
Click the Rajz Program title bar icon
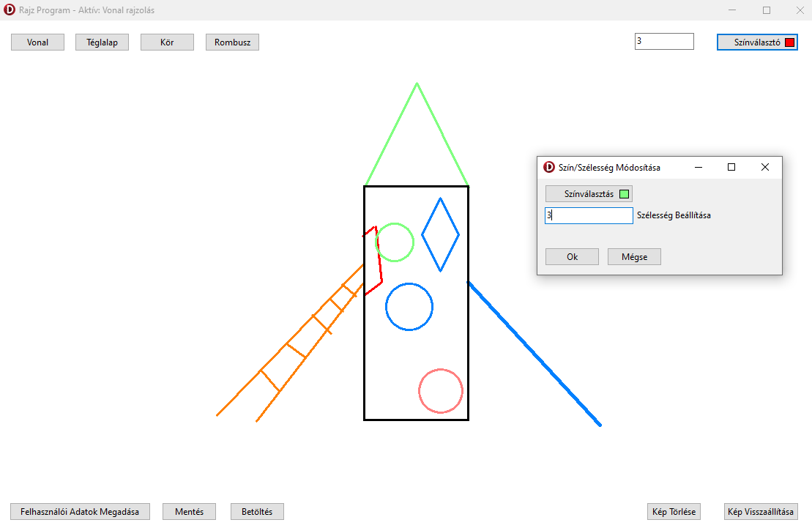10,10
